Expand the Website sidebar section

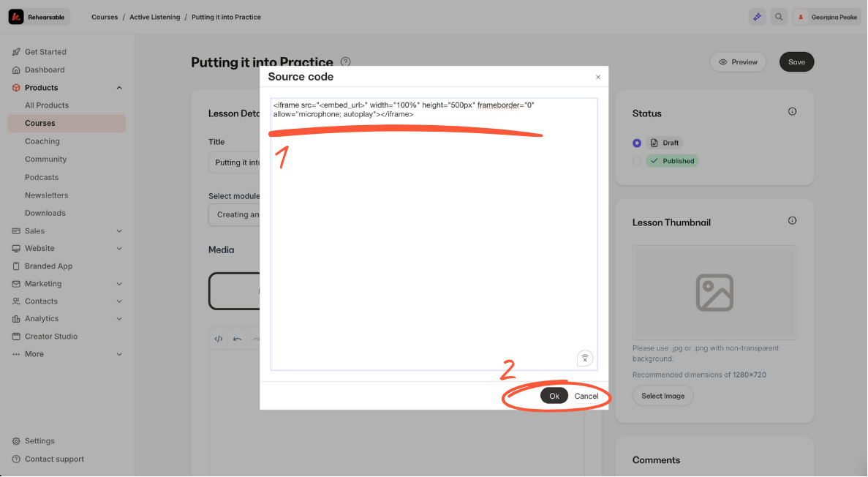coord(119,249)
